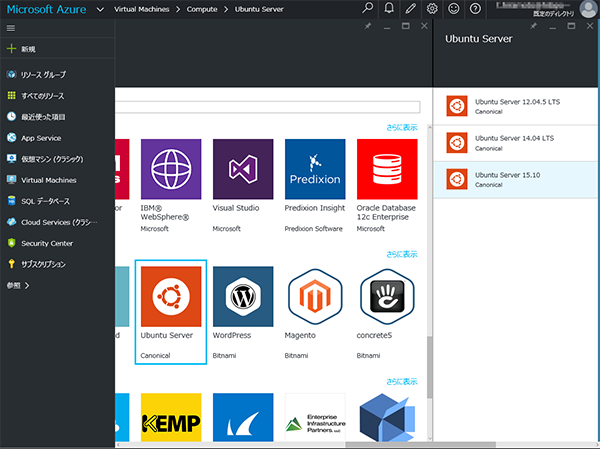The image size is (600, 449).
Task: Click the smiley feedback icon
Action: (x=453, y=8)
